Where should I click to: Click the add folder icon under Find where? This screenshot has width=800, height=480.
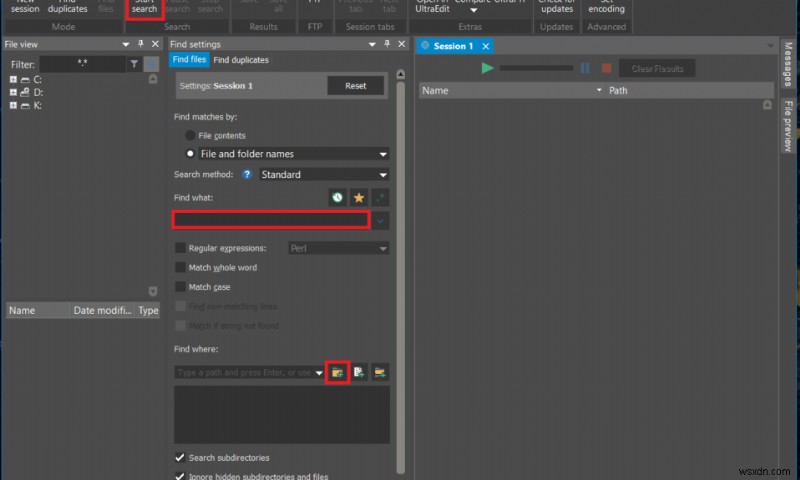tap(337, 372)
